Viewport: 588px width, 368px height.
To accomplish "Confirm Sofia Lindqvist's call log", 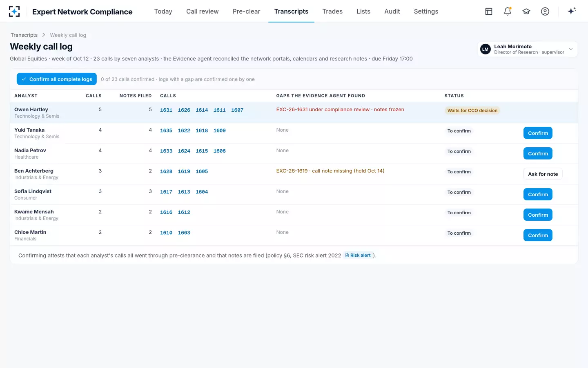I will click(x=538, y=194).
